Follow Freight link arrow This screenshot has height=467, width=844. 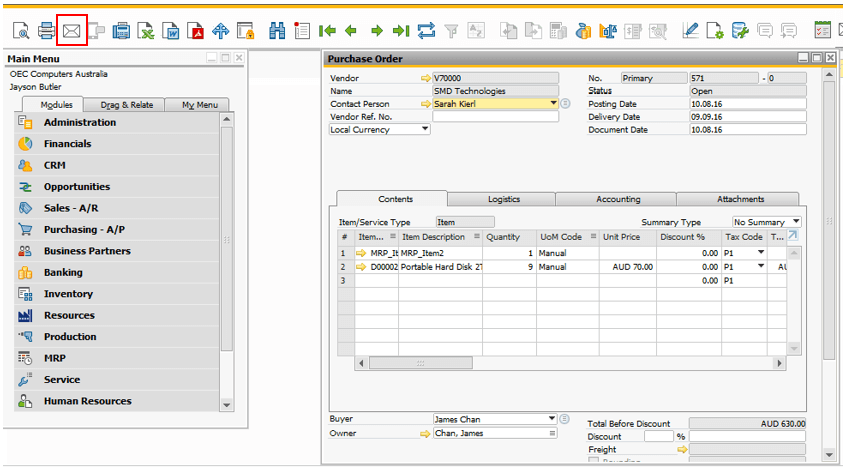pyautogui.click(x=683, y=450)
